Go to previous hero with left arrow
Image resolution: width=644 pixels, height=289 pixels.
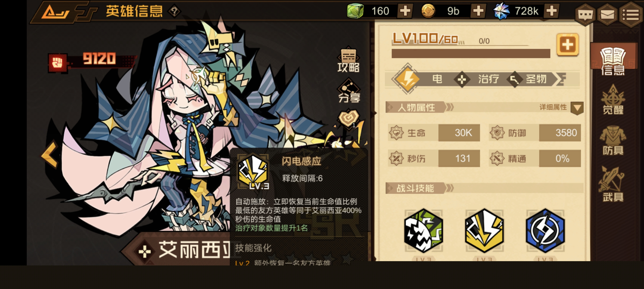(x=50, y=155)
